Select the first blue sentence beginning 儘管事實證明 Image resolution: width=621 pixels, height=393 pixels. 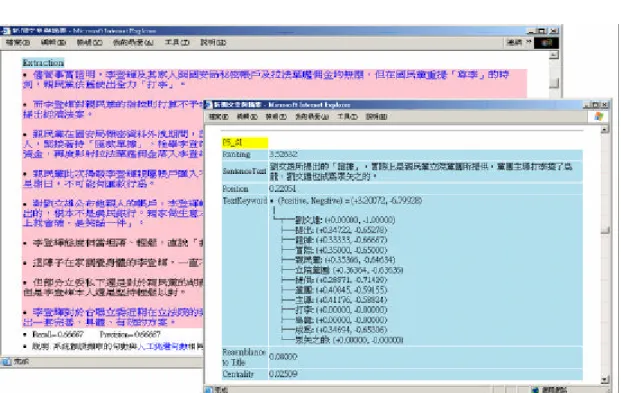pos(266,79)
